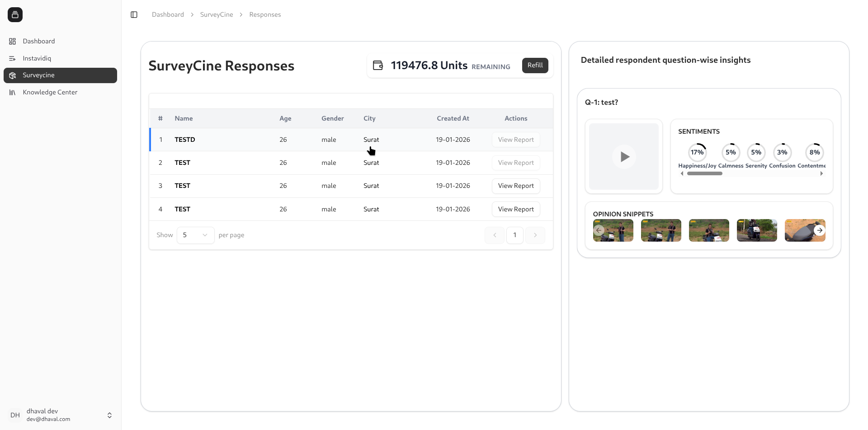
Task: Open Dashboard from the sidebar
Action: coord(60,41)
